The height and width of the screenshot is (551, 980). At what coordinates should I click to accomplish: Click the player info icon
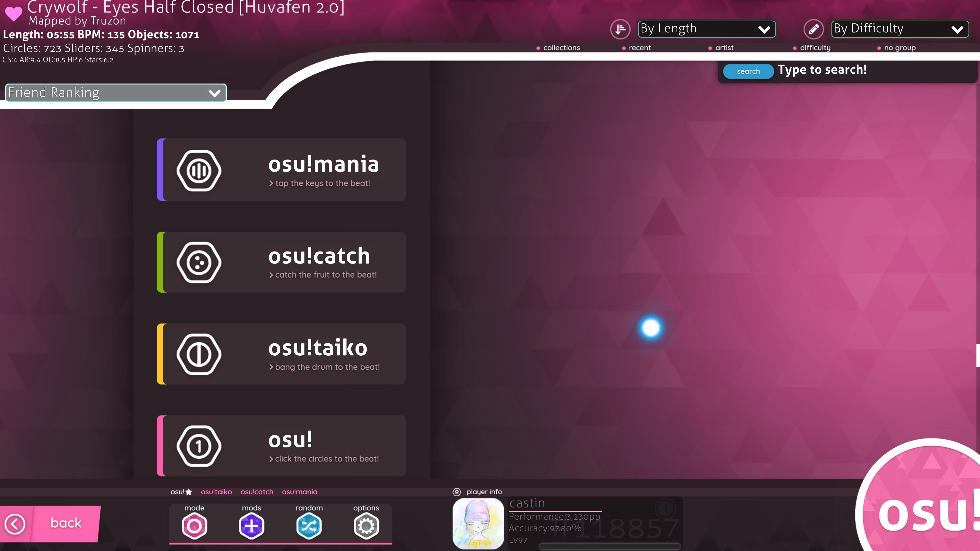click(457, 492)
